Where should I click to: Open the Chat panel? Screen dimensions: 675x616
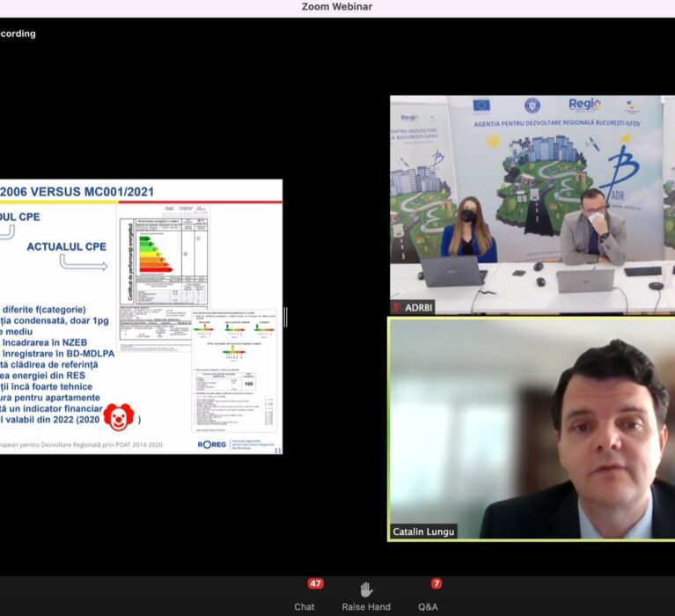pyautogui.click(x=304, y=597)
